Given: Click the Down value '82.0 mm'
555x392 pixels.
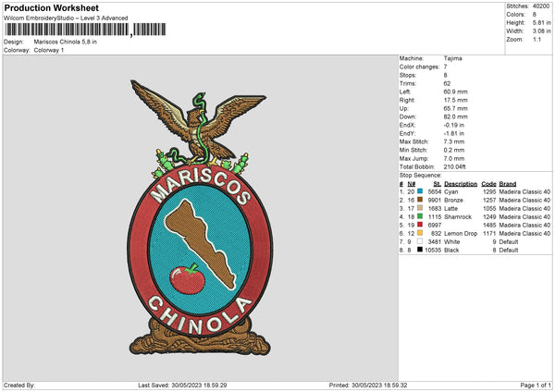Looking at the screenshot, I should click(x=455, y=116).
